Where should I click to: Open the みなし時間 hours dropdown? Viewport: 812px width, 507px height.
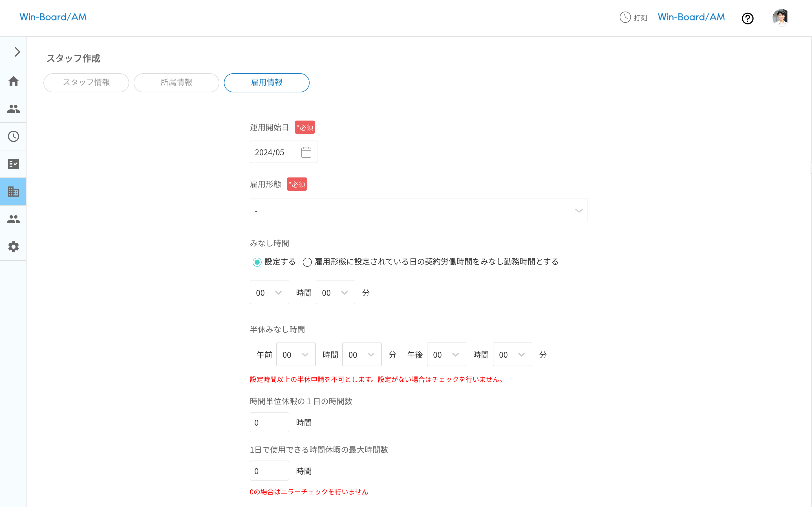click(269, 292)
